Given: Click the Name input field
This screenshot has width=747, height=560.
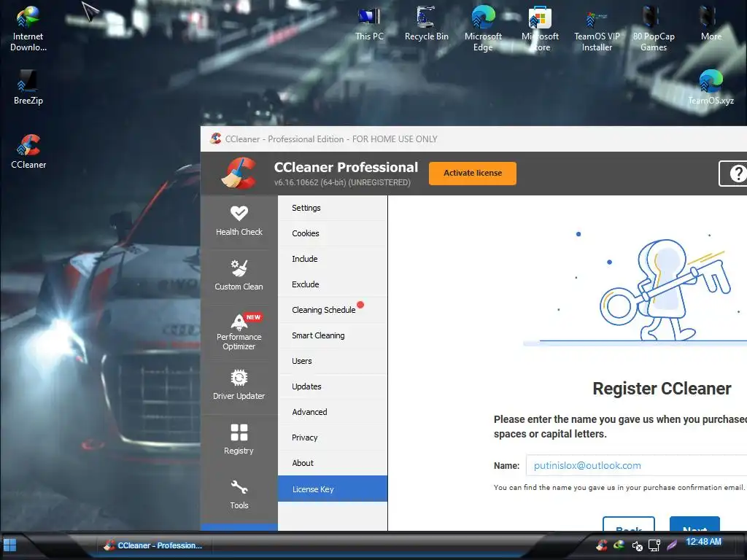Looking at the screenshot, I should [x=636, y=465].
